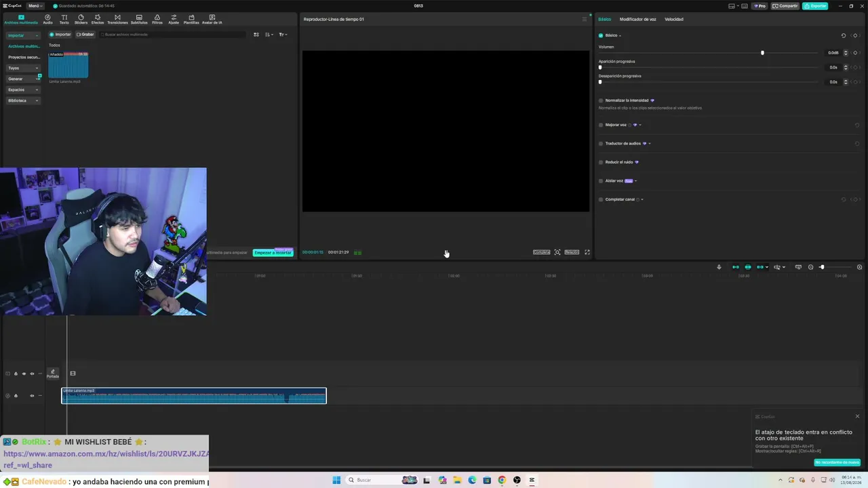
Task: Open the Subtítulos panel
Action: pyautogui.click(x=139, y=19)
